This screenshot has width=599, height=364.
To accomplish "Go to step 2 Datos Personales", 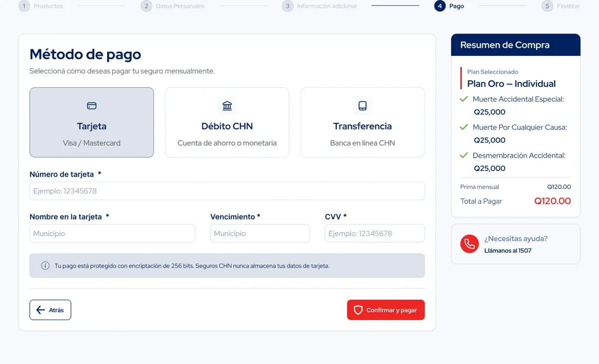I will click(x=173, y=6).
